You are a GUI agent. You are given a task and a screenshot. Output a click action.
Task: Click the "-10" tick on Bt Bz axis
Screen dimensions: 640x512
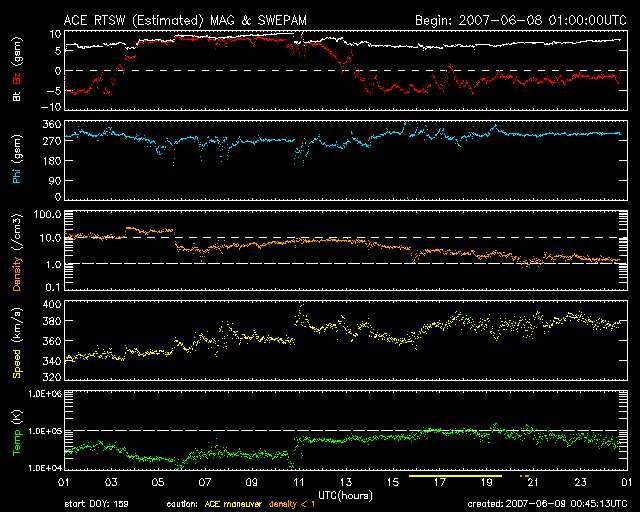[53, 107]
